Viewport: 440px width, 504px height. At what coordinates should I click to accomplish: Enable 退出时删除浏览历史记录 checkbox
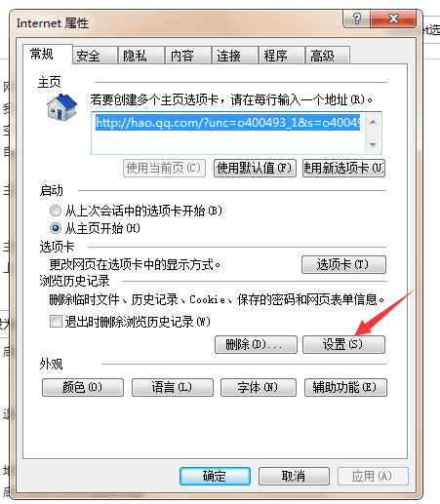pyautogui.click(x=56, y=322)
